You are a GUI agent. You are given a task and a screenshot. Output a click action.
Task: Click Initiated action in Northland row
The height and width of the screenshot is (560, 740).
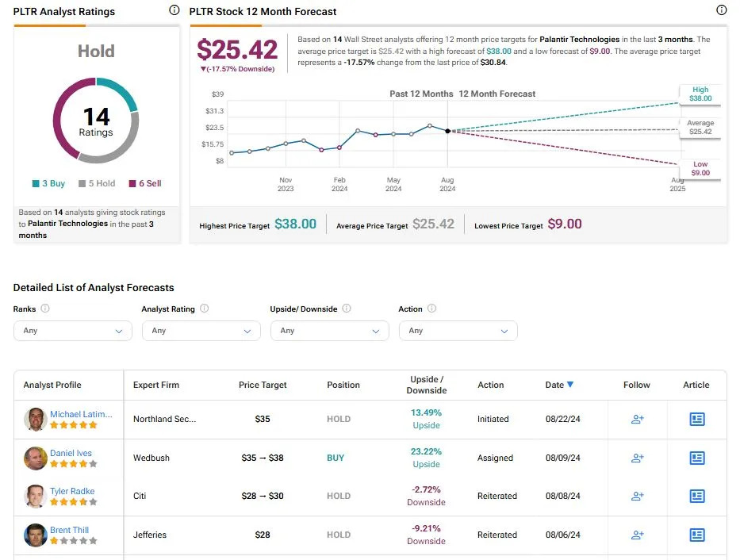pyautogui.click(x=493, y=419)
